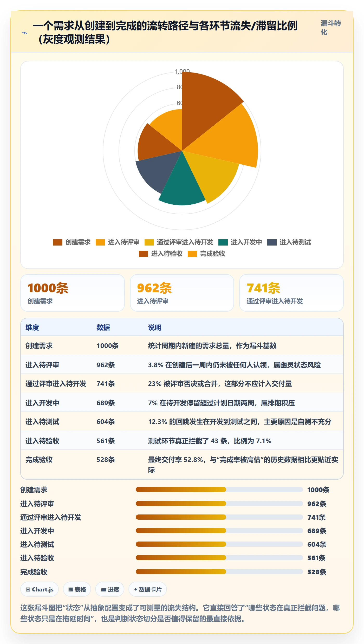Screen dimensions: 364x644
Task: Open the 741条 通过评审进入待开发 data card
Action: coord(291,293)
